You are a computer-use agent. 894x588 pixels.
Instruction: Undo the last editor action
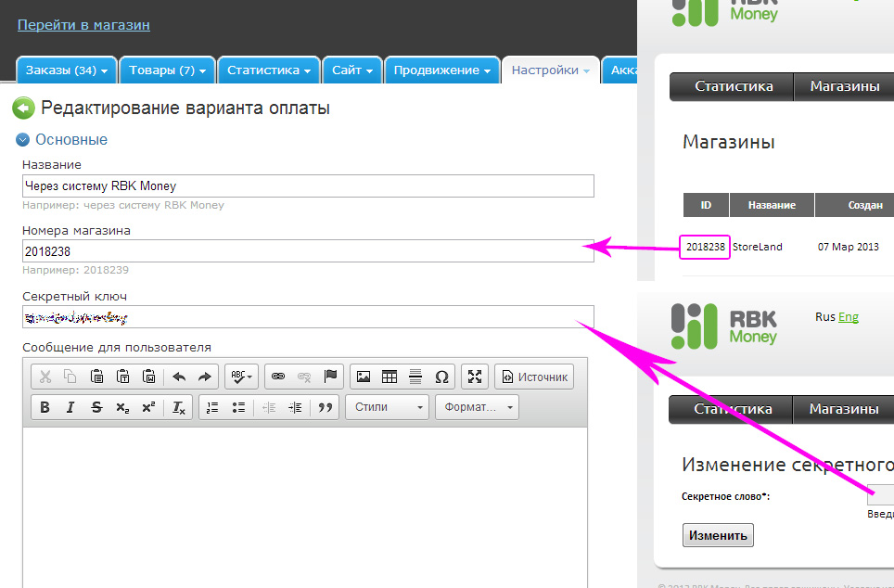[x=179, y=377]
